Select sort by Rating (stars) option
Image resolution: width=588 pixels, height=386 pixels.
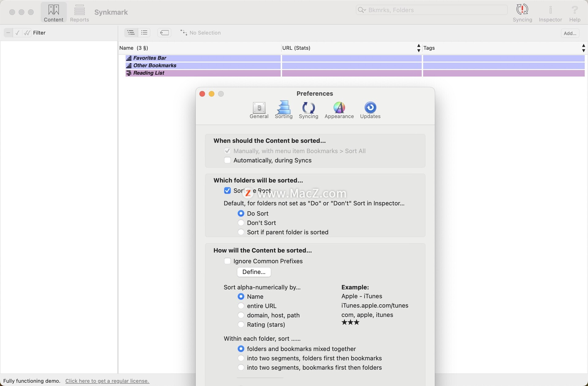241,324
